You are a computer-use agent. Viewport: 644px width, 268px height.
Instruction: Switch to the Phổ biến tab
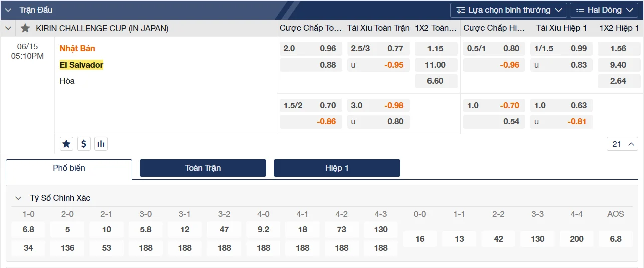click(x=69, y=168)
